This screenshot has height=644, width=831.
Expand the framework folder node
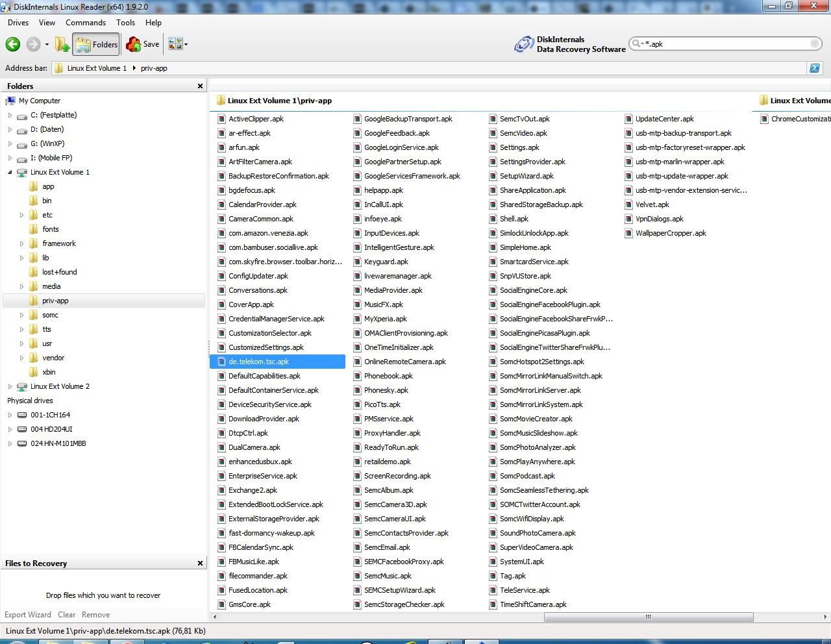click(x=21, y=243)
